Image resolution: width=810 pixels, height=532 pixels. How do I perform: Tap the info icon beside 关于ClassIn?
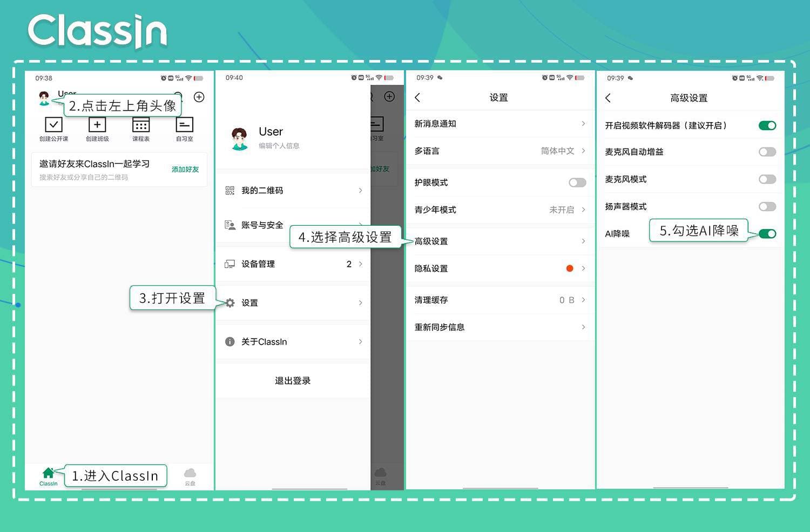coord(230,342)
